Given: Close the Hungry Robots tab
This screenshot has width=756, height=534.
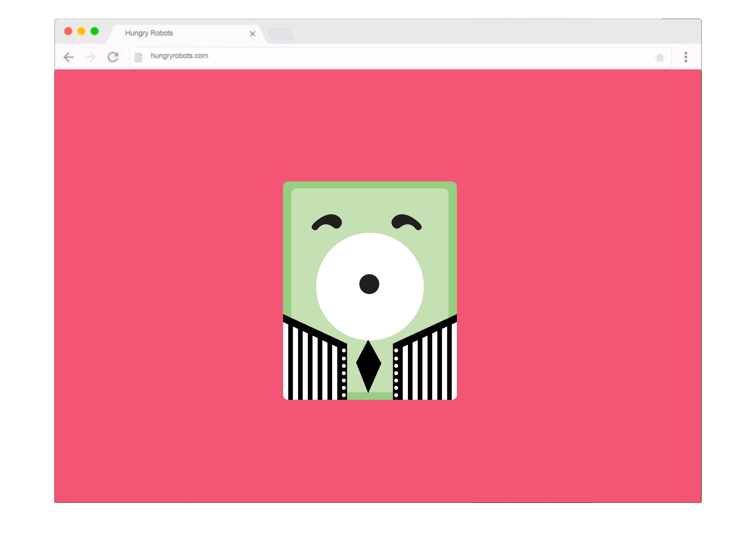Looking at the screenshot, I should [253, 34].
